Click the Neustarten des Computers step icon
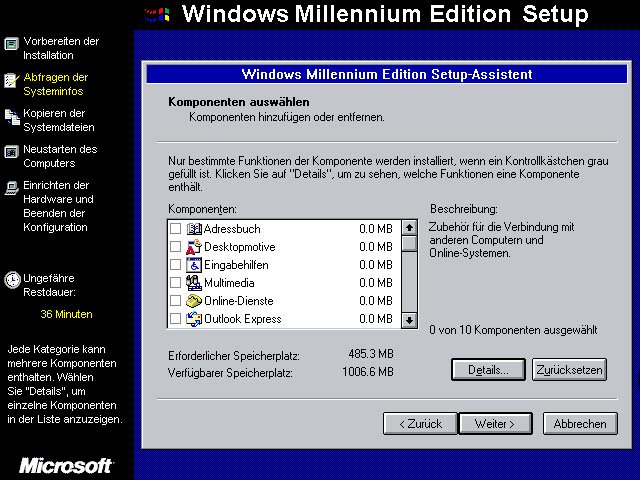The width and height of the screenshot is (640, 480). pyautogui.click(x=11, y=151)
